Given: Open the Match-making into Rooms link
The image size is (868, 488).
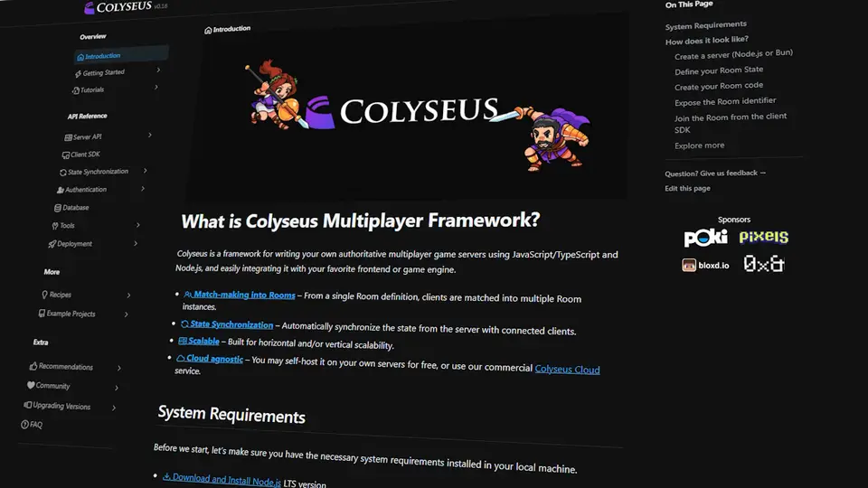Looking at the screenshot, I should pos(239,295).
